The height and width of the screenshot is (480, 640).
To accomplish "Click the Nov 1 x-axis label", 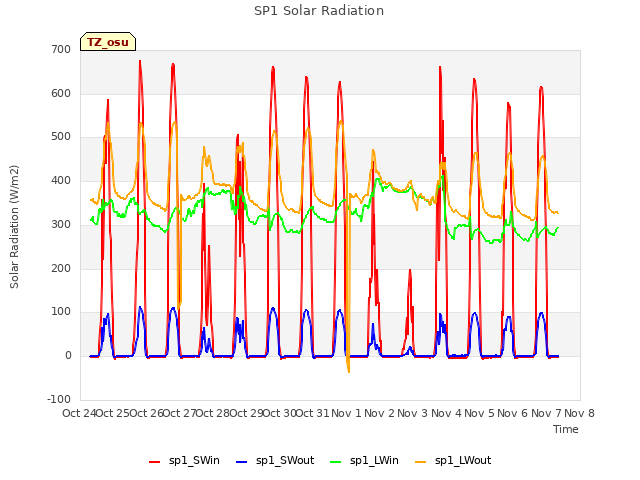I will tap(346, 413).
